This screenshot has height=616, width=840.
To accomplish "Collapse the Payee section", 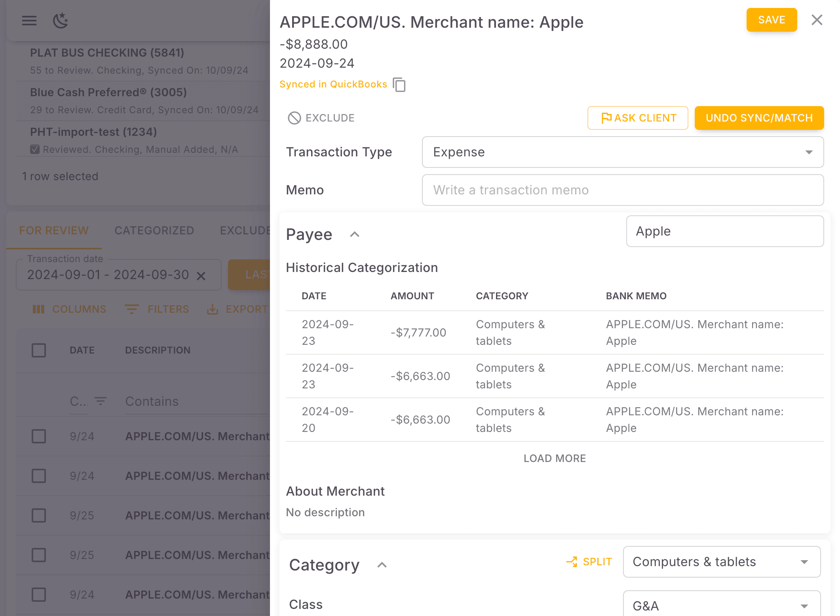I will (354, 234).
